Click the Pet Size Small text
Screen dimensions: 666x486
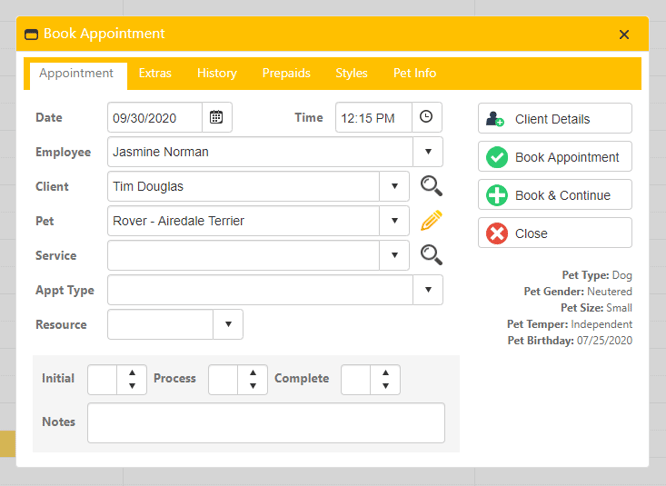click(596, 308)
